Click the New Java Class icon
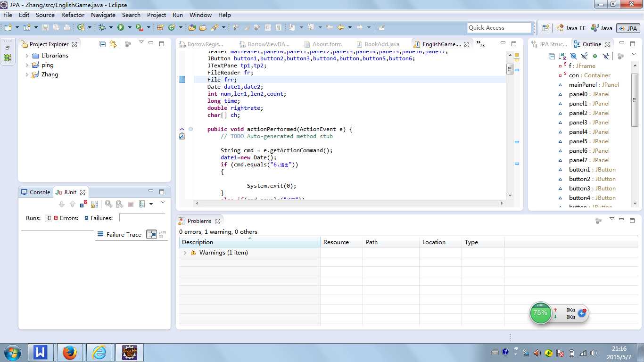644x362 pixels. click(x=172, y=27)
